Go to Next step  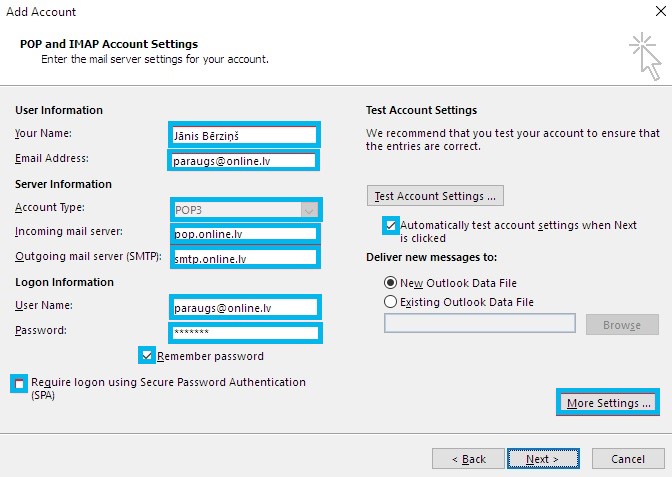pos(543,459)
